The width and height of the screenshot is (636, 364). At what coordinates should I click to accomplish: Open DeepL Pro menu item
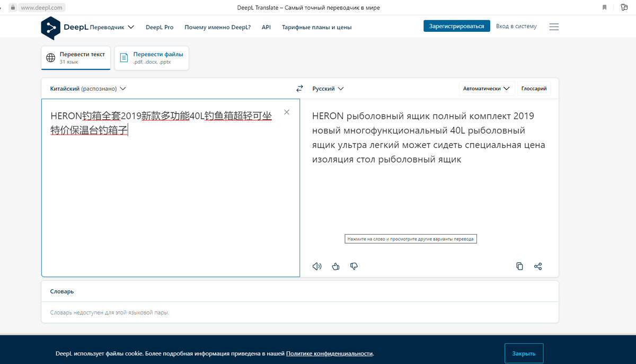coord(160,27)
